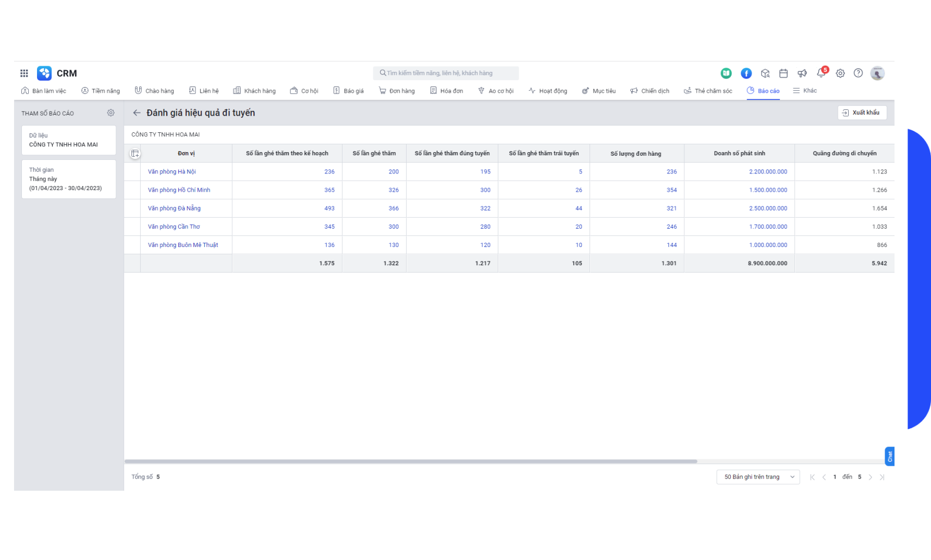Open the Chiến dịch tab
Viewport: 931px width, 560px height.
coord(650,91)
